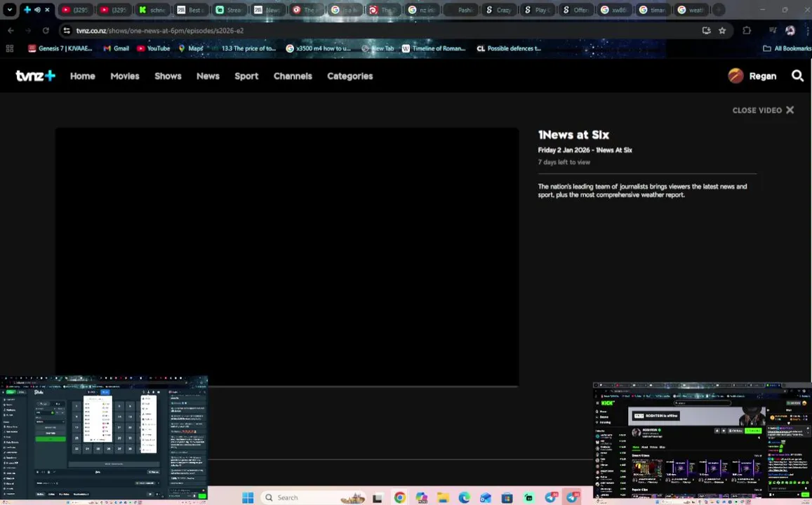Image resolution: width=812 pixels, height=505 pixels.
Task: Open the Gmail bookmark
Action: coord(116,48)
